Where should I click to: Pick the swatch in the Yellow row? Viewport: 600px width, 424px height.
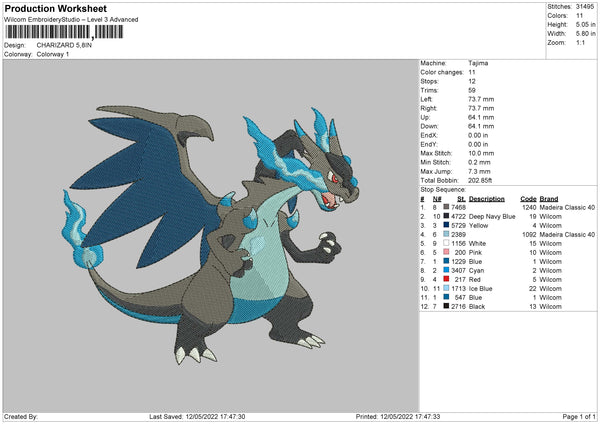pyautogui.click(x=446, y=225)
